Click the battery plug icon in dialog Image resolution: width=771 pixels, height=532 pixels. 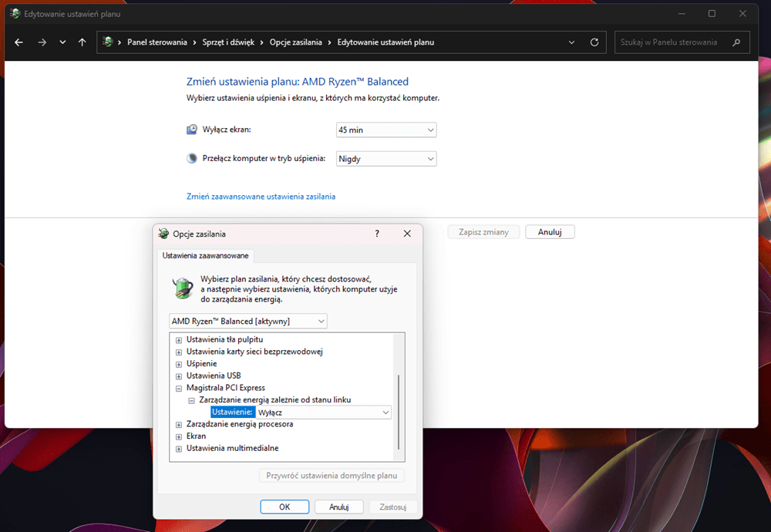[183, 288]
